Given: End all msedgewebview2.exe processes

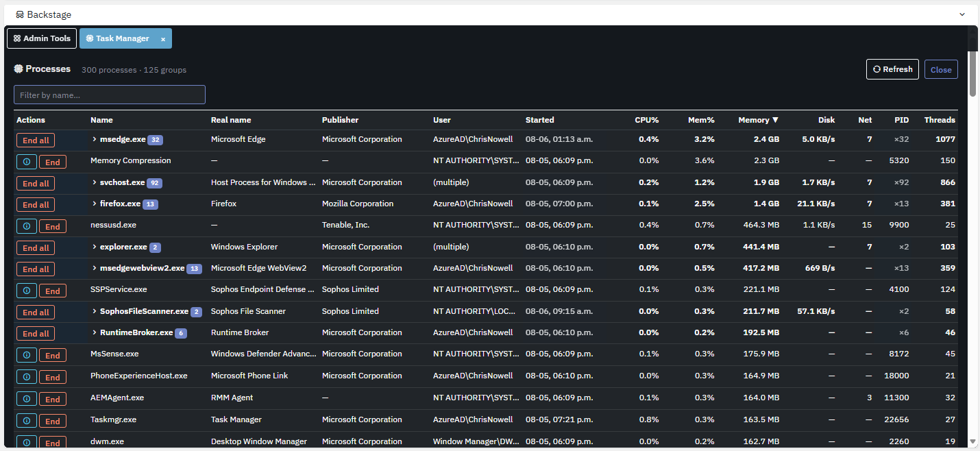Looking at the screenshot, I should 36,269.
